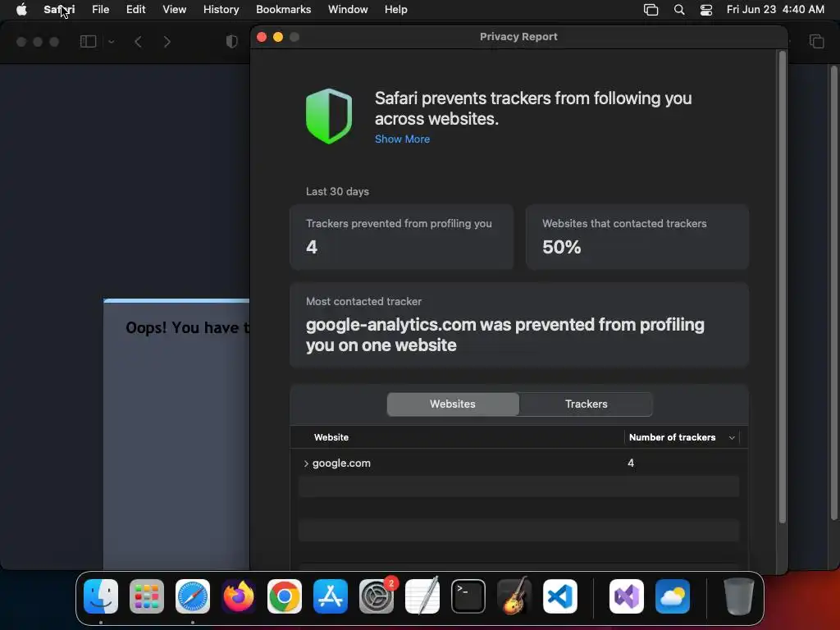Image resolution: width=840 pixels, height=630 pixels.
Task: Open the Edit menu
Action: tap(135, 10)
